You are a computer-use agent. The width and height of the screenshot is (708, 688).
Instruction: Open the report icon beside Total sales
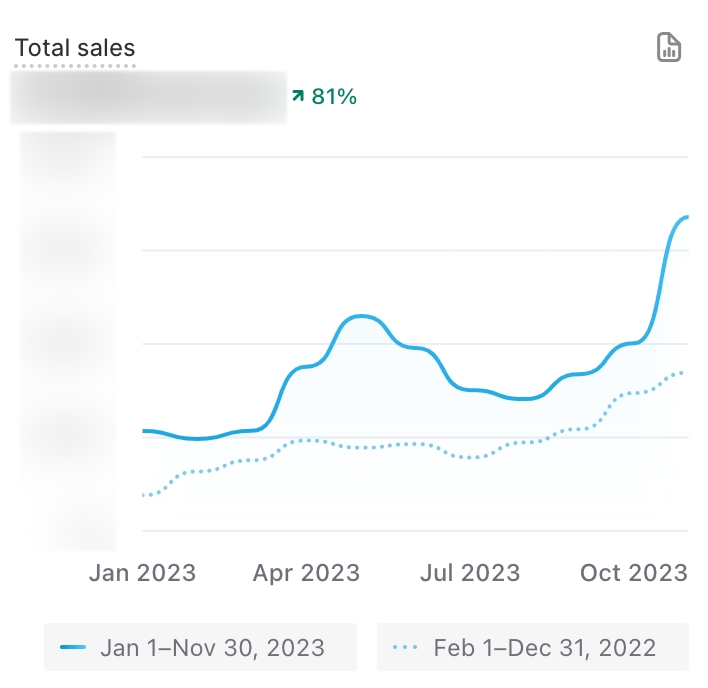(668, 47)
